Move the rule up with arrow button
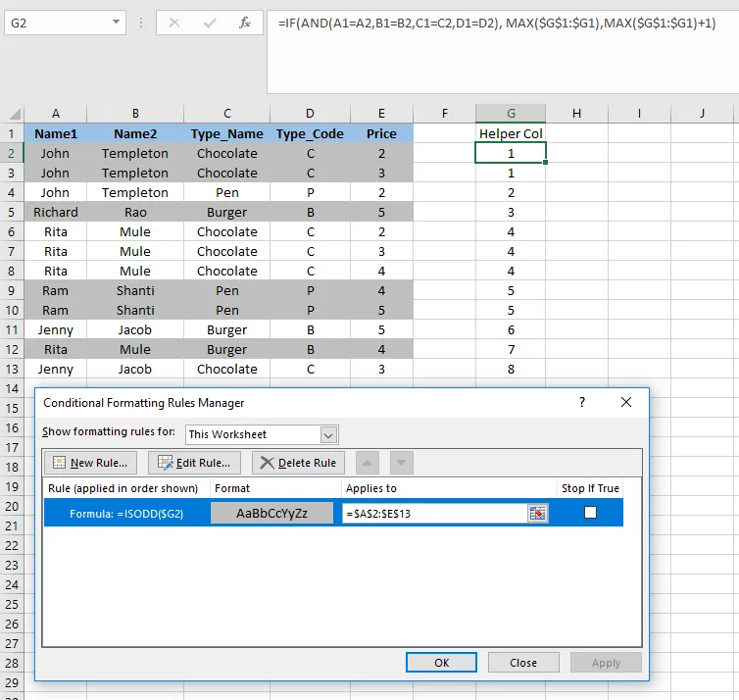 (x=368, y=463)
